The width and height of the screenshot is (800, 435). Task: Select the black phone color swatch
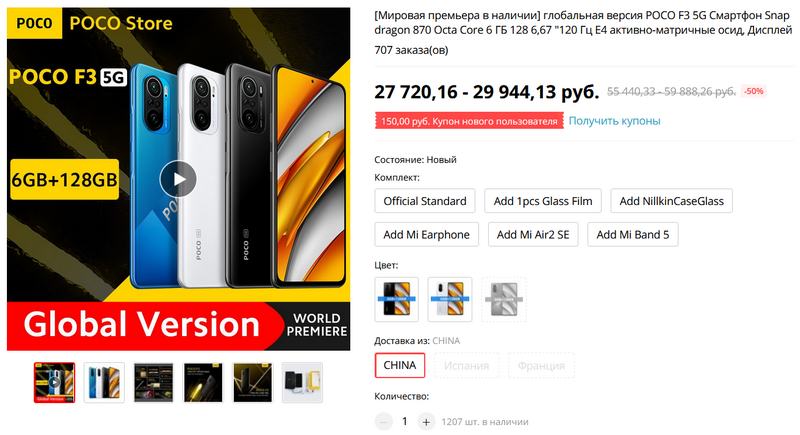click(x=396, y=299)
